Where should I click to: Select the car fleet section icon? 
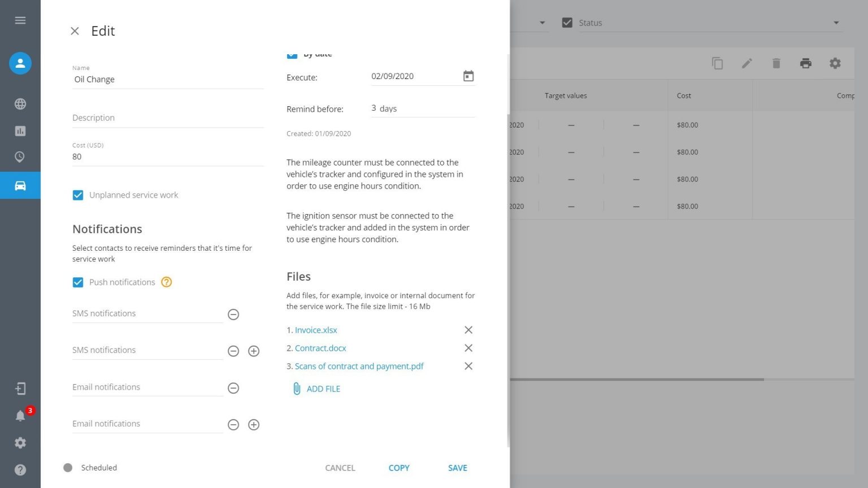tap(20, 185)
